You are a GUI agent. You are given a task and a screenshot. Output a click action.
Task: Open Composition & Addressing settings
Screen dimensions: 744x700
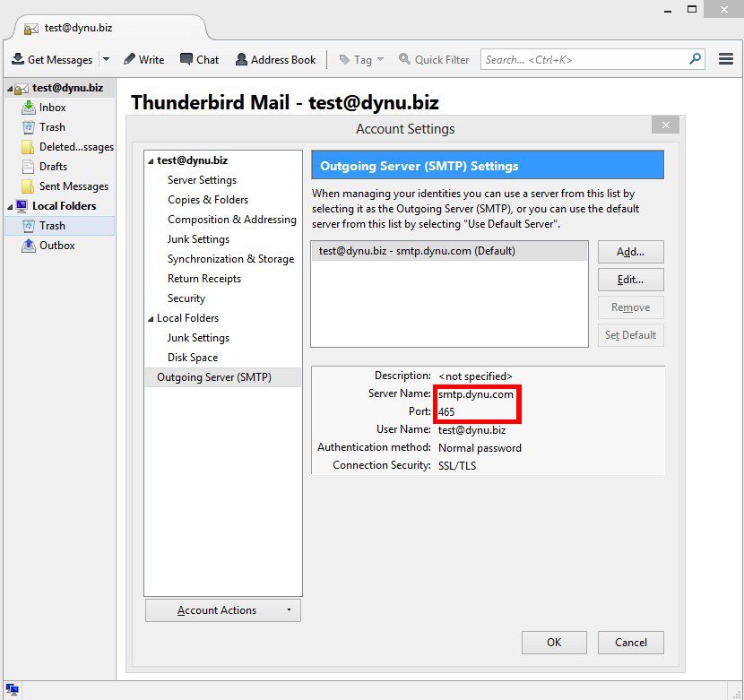(x=232, y=220)
